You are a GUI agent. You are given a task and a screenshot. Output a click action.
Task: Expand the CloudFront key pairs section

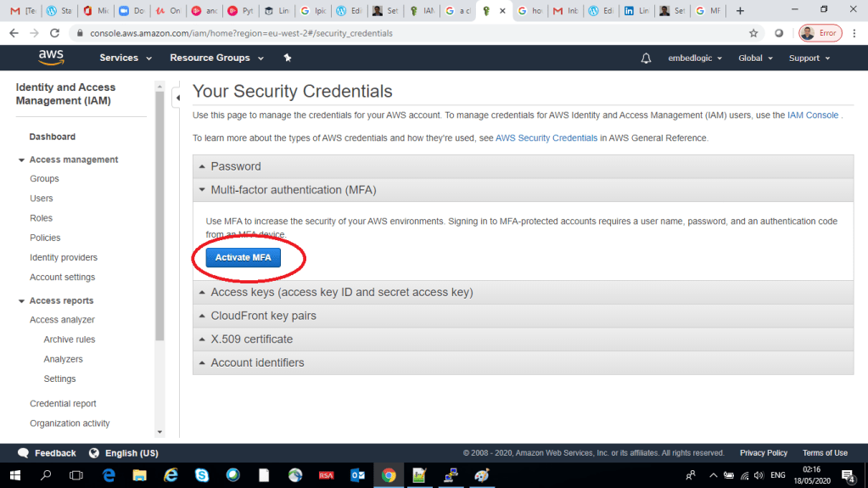[263, 316]
